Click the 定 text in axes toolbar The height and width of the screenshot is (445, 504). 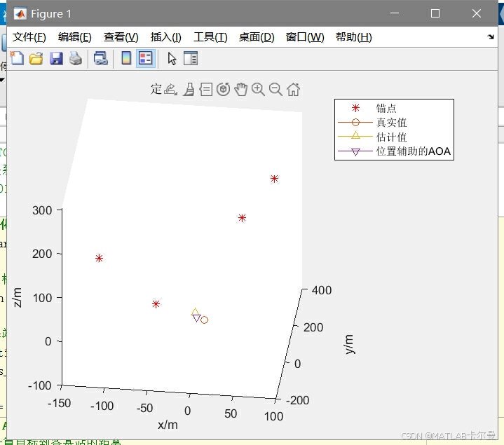pos(156,89)
